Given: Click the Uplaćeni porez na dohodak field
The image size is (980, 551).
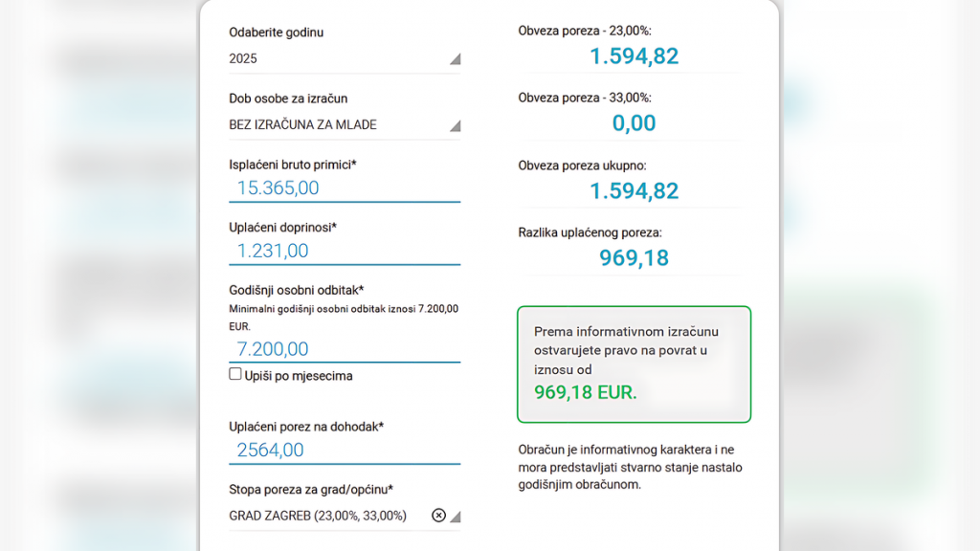Looking at the screenshot, I should point(345,450).
